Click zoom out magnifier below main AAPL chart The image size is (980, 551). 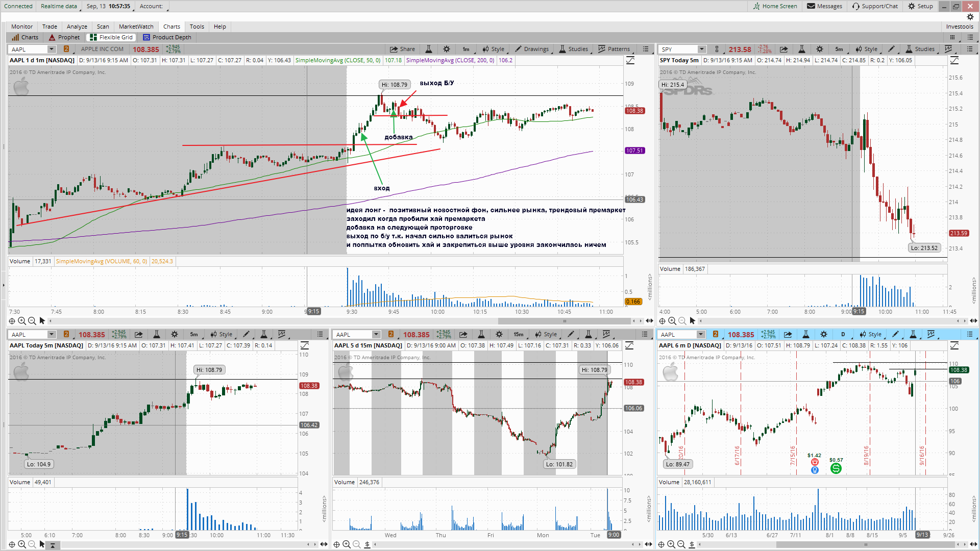click(32, 321)
